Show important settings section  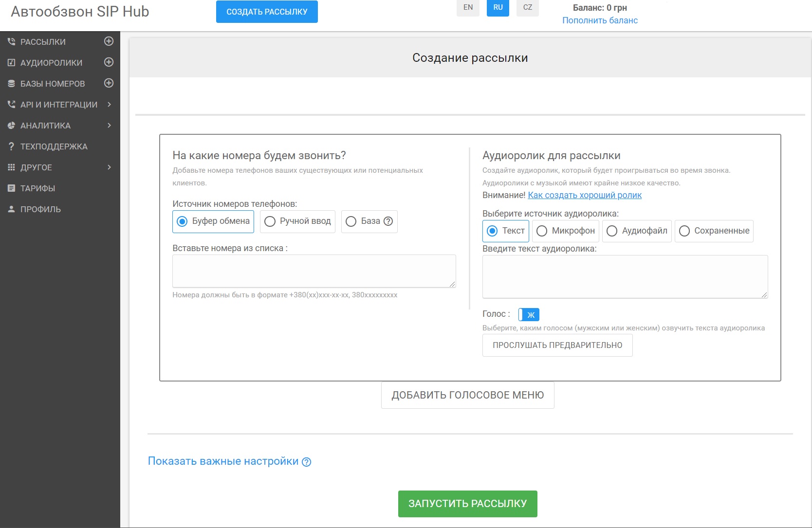[x=223, y=461]
